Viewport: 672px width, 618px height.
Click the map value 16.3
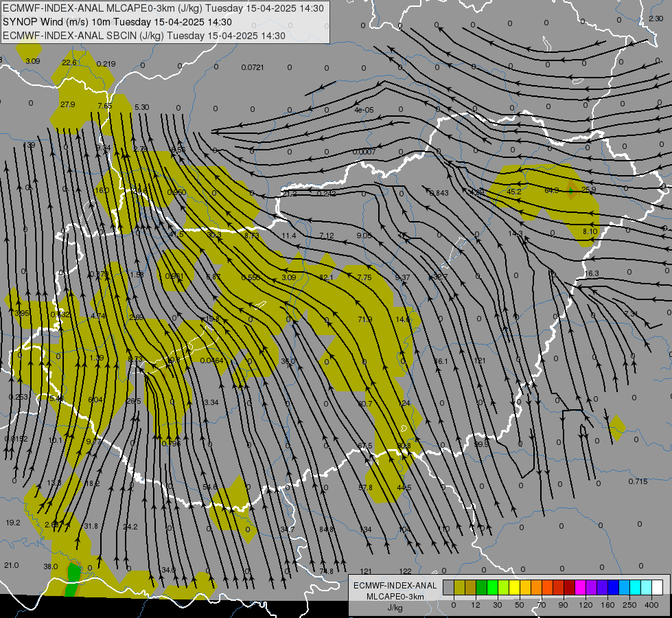(x=592, y=273)
